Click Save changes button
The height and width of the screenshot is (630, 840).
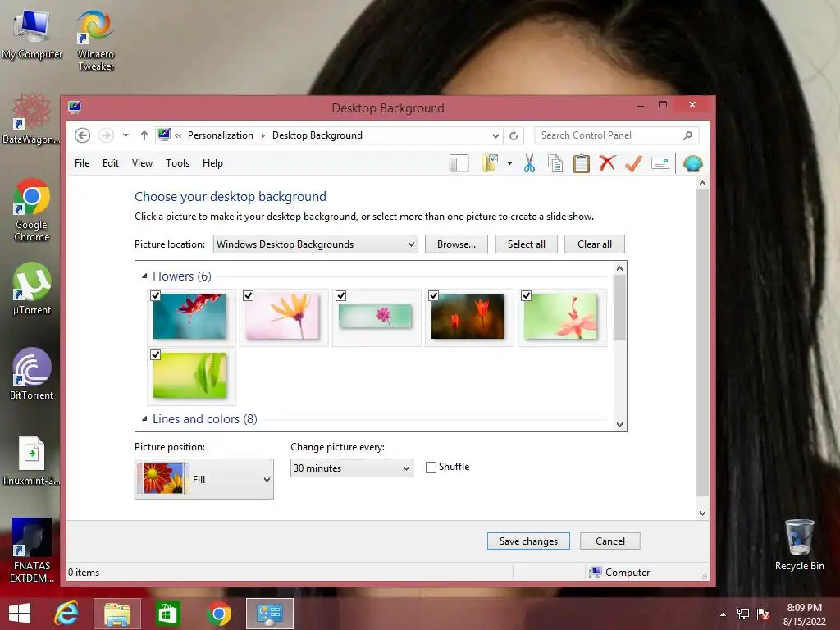click(x=528, y=541)
